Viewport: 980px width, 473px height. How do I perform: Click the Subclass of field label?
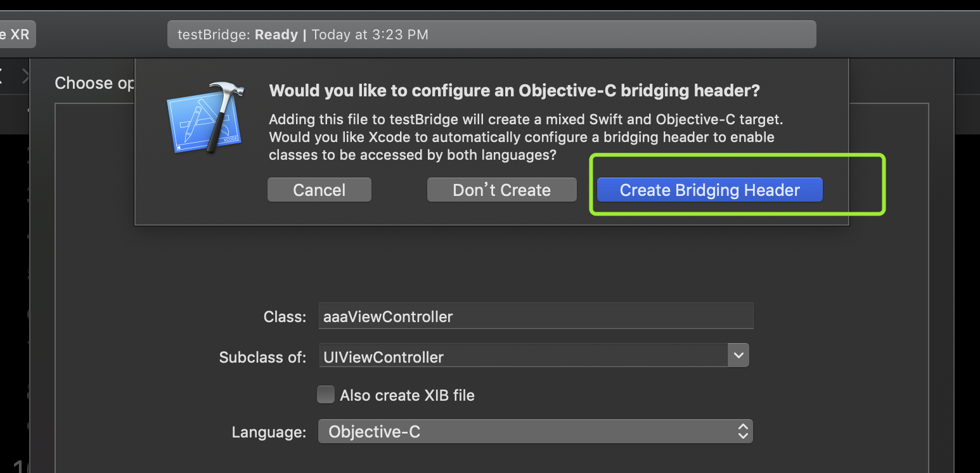(262, 357)
